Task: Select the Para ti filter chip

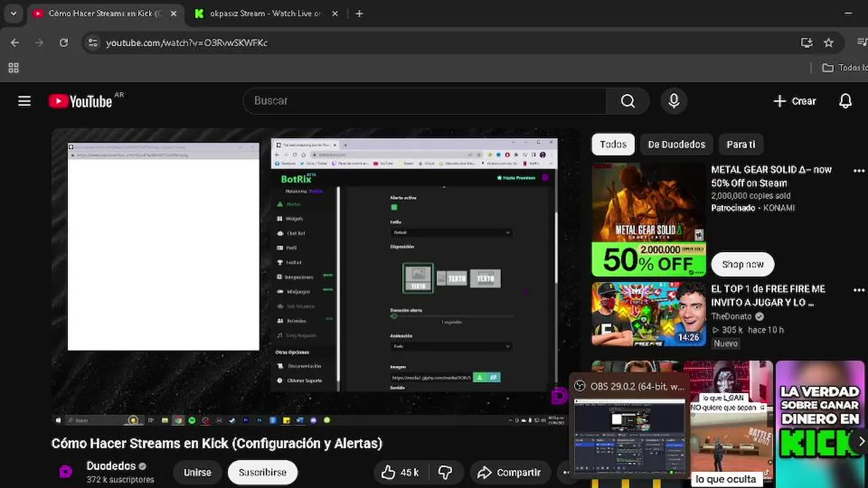Action: coord(741,144)
